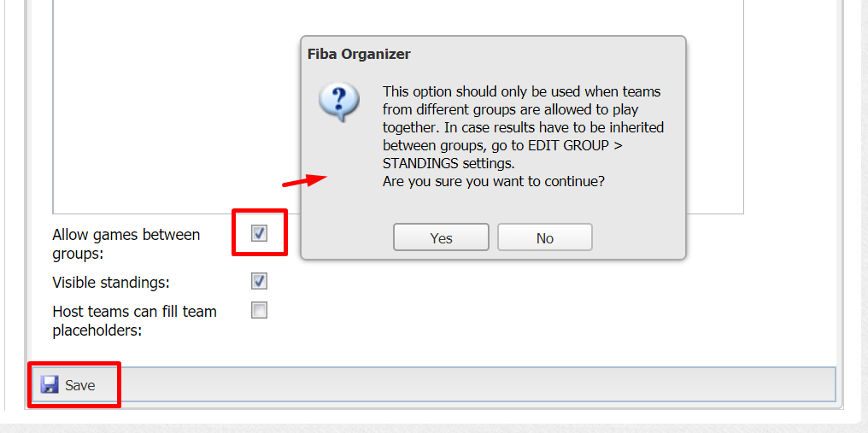The image size is (868, 433).
Task: Confirm the prompt with the Yes button
Action: (x=441, y=237)
